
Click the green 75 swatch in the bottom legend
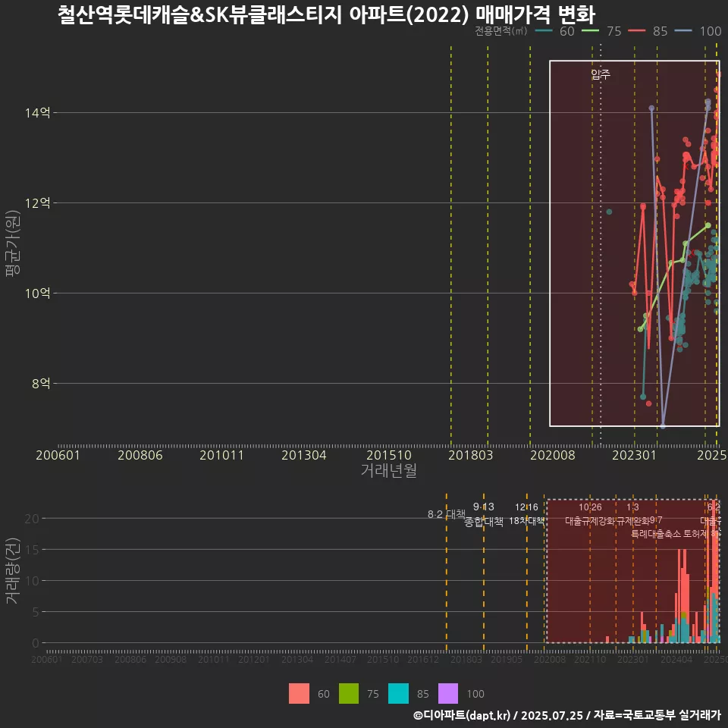[349, 694]
